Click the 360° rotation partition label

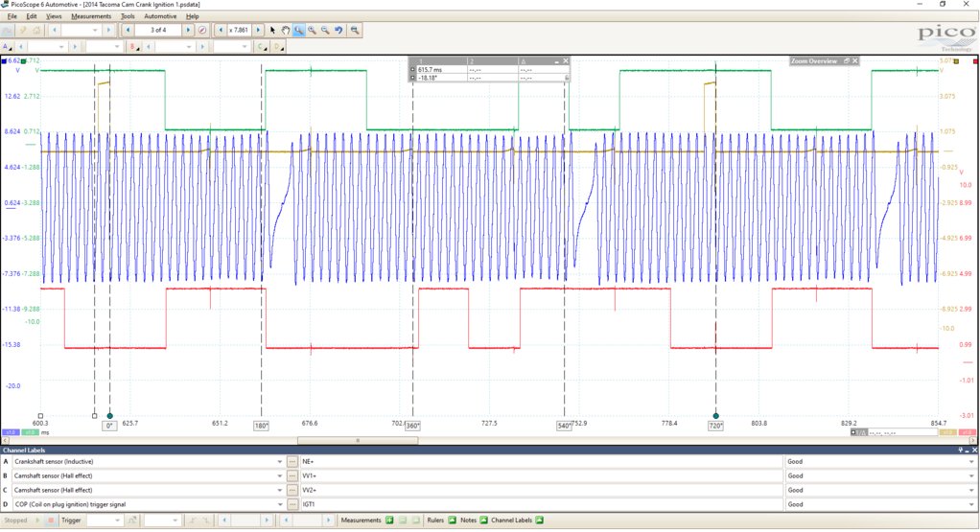[412, 427]
